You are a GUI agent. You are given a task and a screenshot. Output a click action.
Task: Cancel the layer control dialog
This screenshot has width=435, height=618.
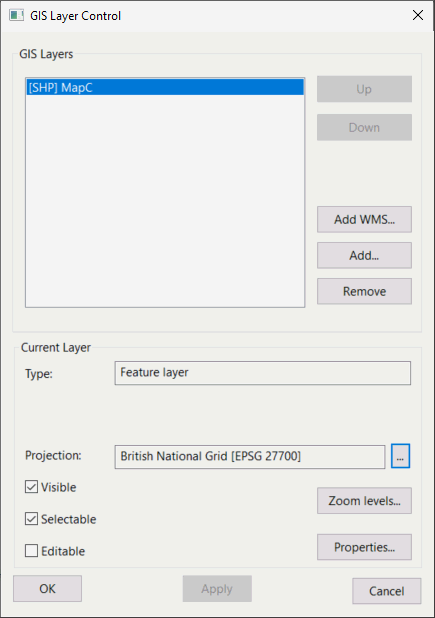point(387,591)
